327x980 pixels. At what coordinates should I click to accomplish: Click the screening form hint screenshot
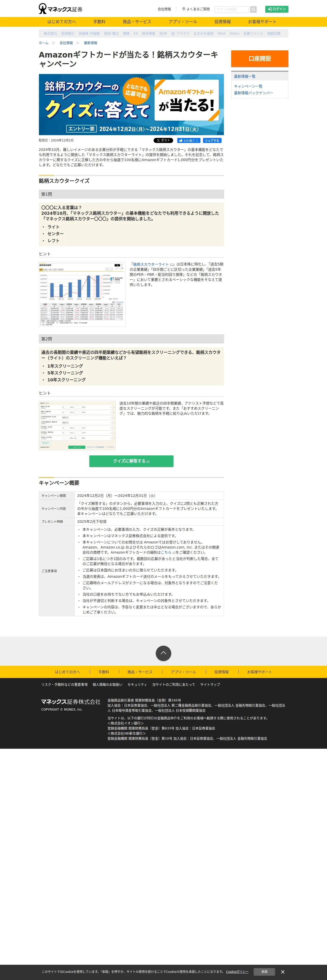tap(77, 425)
